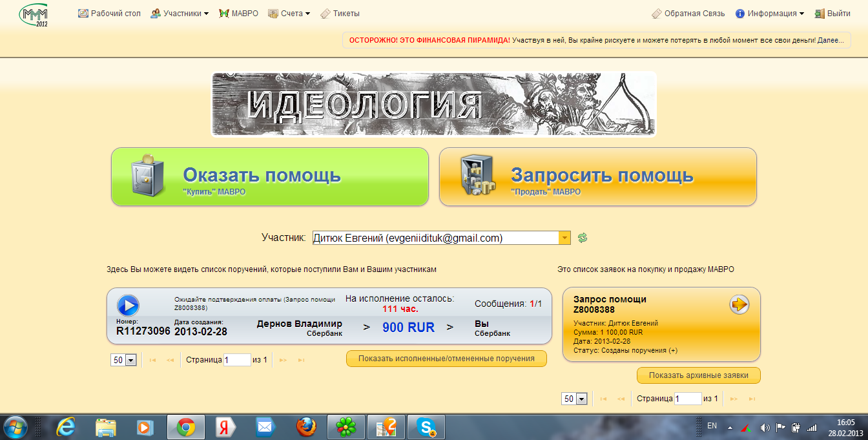Image resolution: width=868 pixels, height=440 pixels.
Task: Click the 900 RUR amount
Action: pos(408,328)
